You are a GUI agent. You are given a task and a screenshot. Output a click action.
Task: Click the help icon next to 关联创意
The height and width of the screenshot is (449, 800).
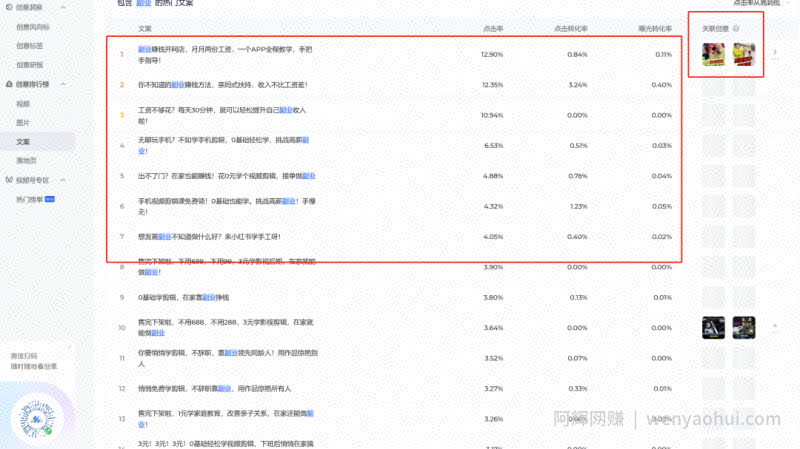click(x=736, y=29)
